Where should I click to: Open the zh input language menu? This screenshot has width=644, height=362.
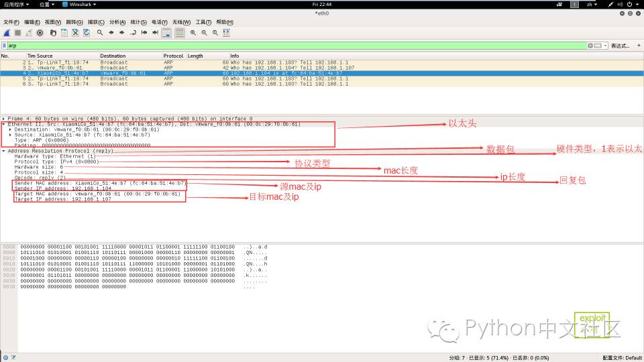(x=592, y=5)
